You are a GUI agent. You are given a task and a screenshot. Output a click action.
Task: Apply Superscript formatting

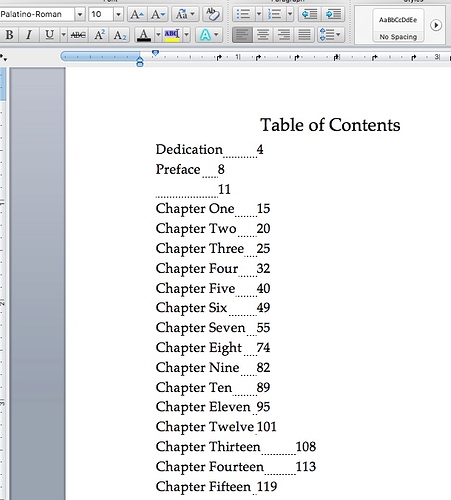point(99,35)
